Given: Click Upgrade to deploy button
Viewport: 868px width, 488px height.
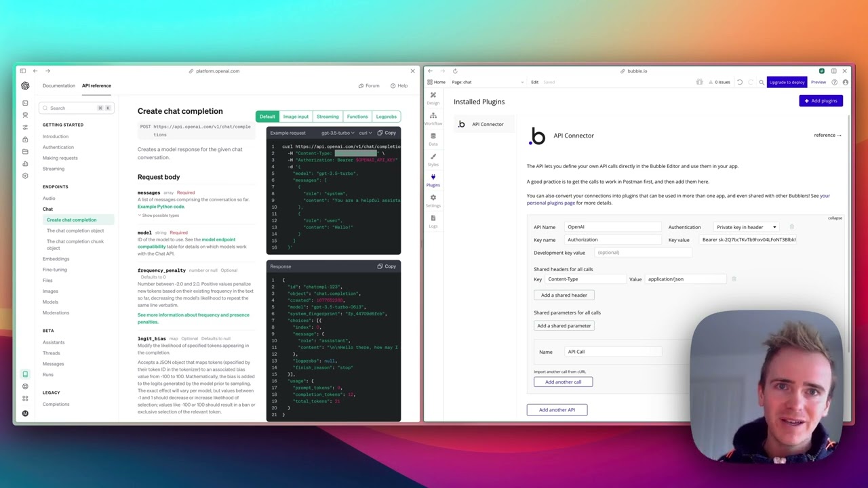Looking at the screenshot, I should tap(787, 82).
